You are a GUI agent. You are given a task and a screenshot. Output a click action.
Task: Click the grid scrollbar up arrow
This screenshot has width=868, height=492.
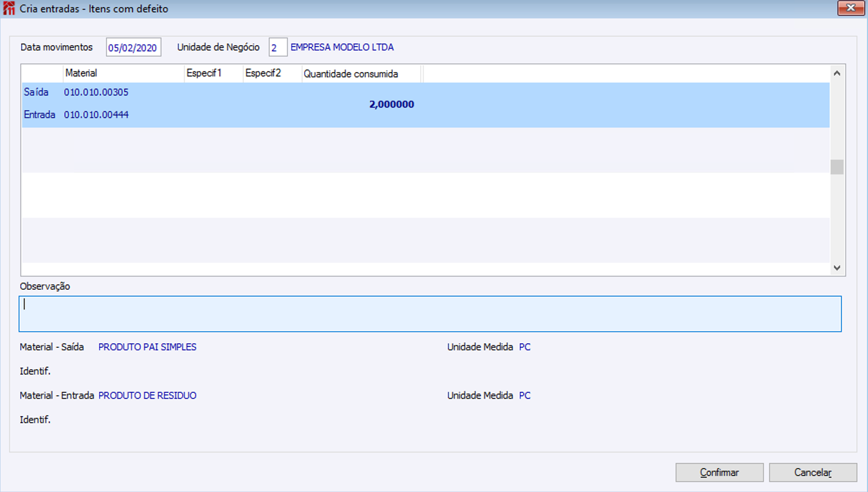tap(837, 73)
